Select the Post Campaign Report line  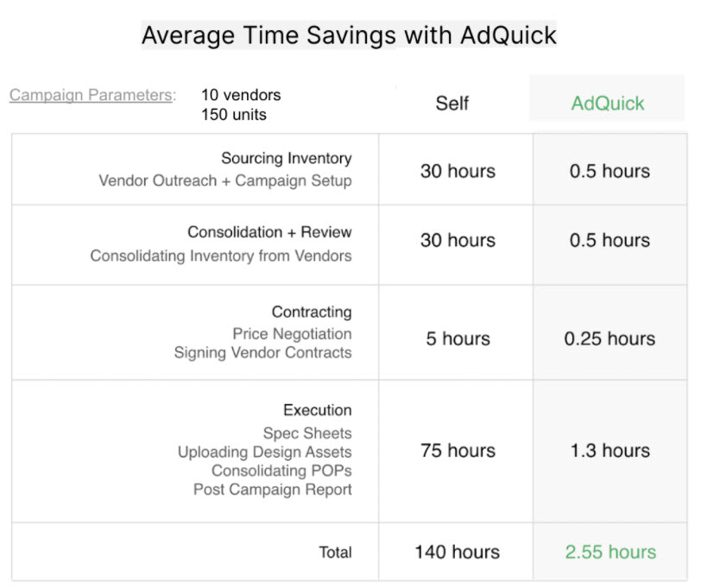tap(272, 490)
